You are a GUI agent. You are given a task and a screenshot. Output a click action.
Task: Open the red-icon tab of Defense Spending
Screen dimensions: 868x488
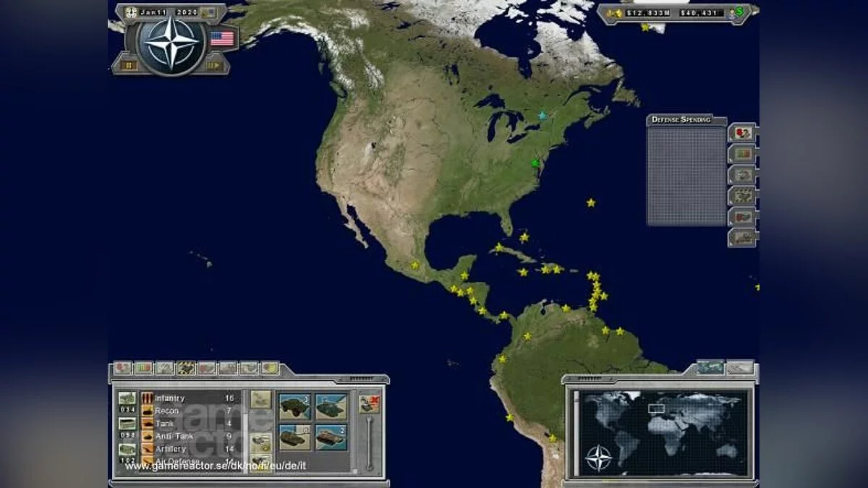(742, 132)
